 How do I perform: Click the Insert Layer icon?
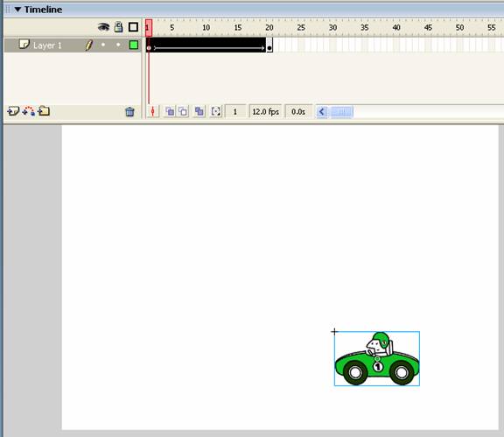13,111
